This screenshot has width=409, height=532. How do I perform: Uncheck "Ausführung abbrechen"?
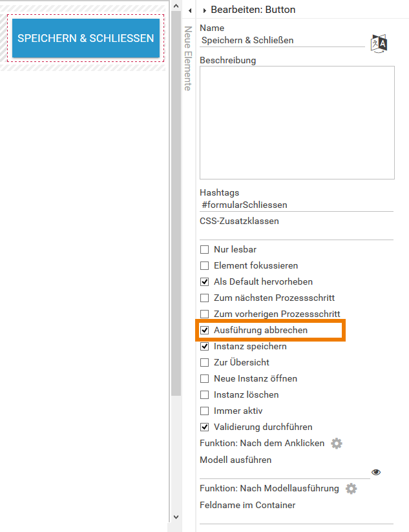[204, 330]
